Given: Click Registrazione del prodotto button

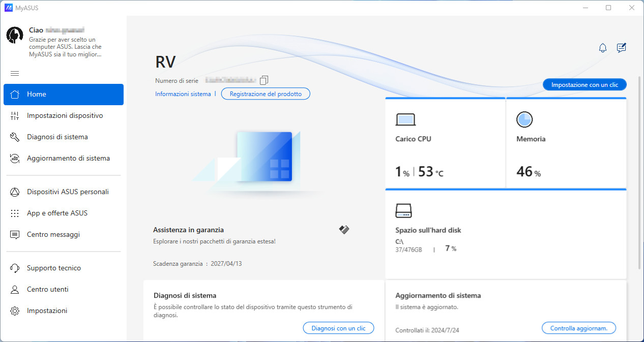Looking at the screenshot, I should pos(266,94).
